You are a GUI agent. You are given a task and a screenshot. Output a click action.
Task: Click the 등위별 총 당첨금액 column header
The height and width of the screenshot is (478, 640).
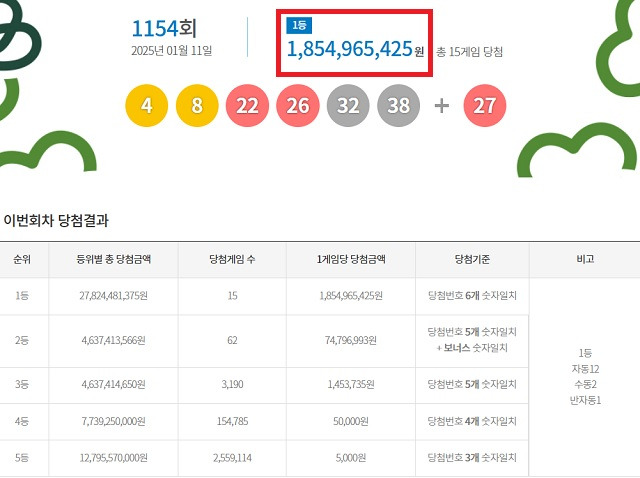coord(113,259)
